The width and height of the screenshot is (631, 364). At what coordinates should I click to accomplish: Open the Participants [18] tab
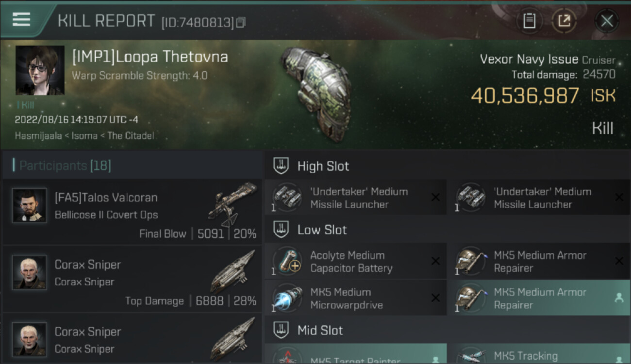tap(65, 166)
